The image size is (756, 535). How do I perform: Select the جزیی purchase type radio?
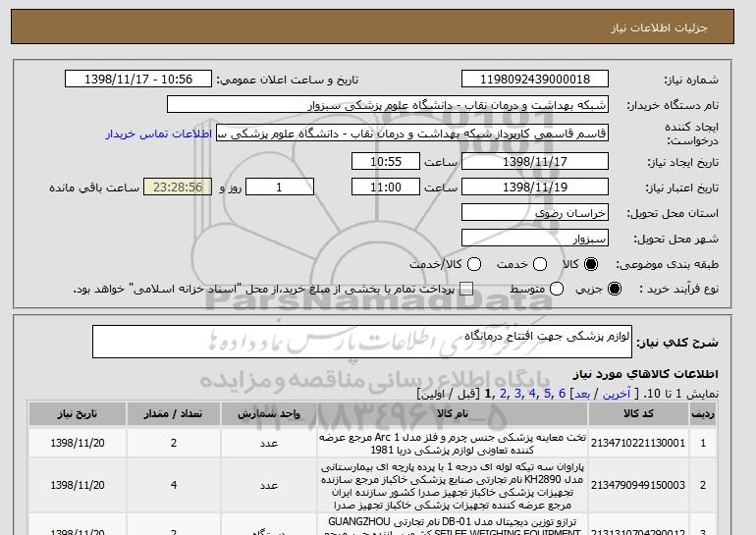pos(615,289)
